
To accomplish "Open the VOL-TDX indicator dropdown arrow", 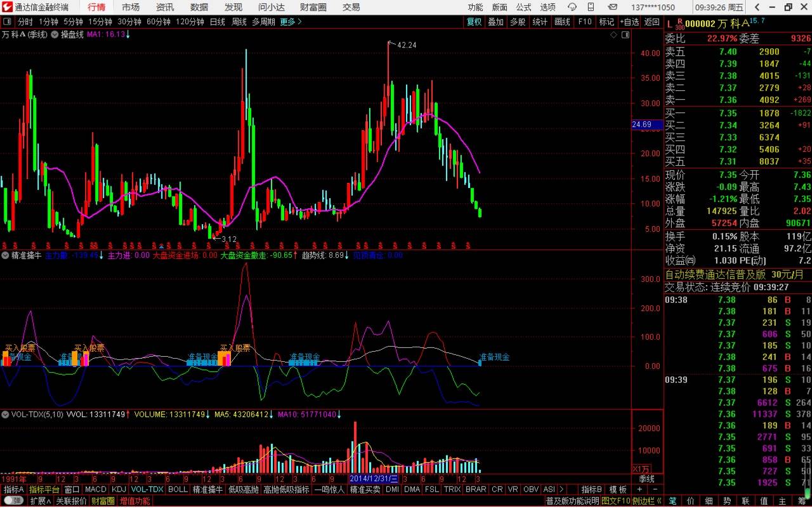I will 6,414.
